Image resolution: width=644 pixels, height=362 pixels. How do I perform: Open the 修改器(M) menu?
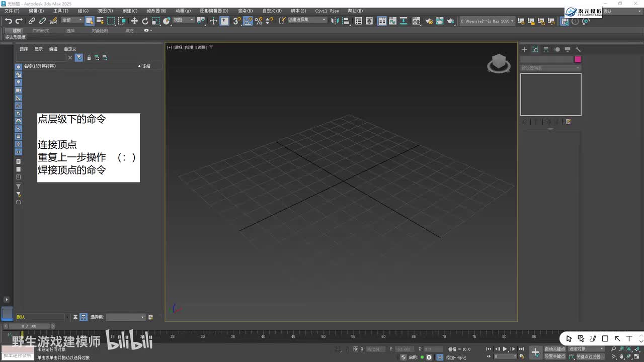156,11
